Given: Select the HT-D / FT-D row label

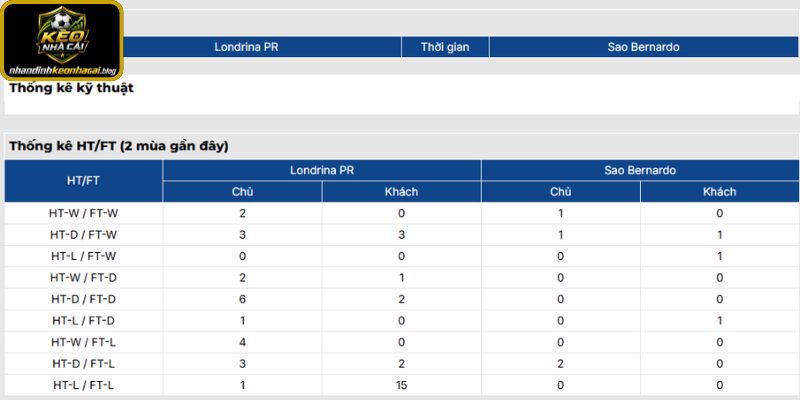Looking at the screenshot, I should click(x=83, y=299).
